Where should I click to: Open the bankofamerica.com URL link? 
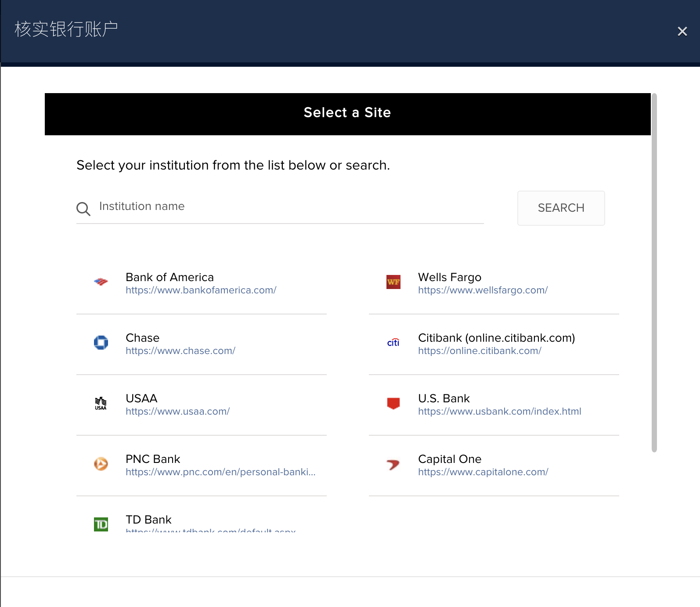click(201, 290)
